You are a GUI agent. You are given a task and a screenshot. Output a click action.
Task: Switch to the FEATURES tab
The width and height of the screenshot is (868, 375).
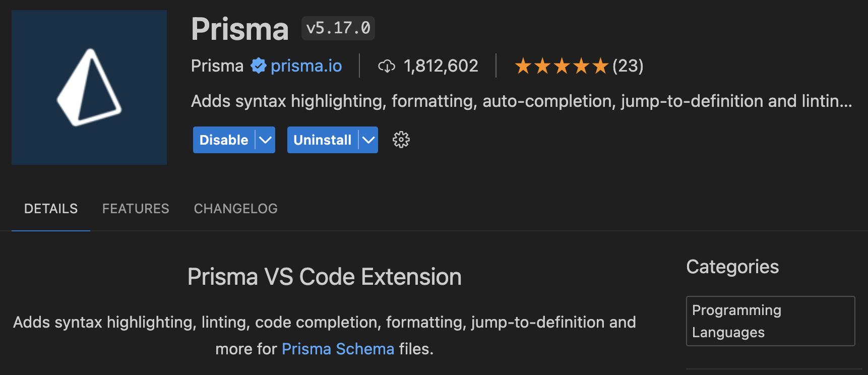point(135,208)
